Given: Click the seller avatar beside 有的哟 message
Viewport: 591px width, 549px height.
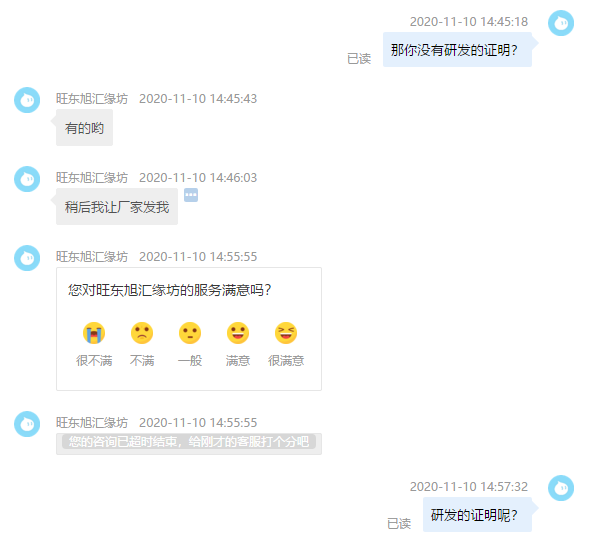Looking at the screenshot, I should coord(27,100).
